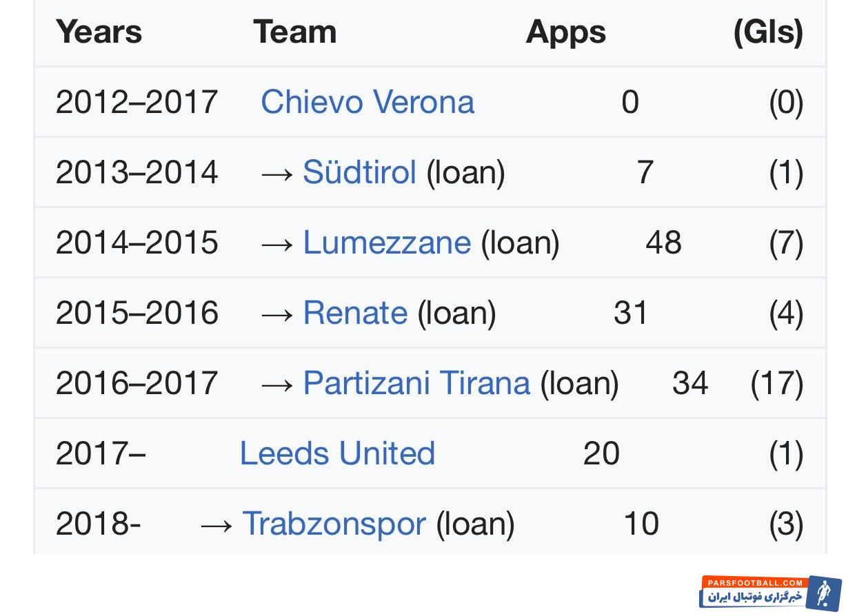Select the Apps column header
This screenshot has width=846, height=616.
(x=565, y=32)
